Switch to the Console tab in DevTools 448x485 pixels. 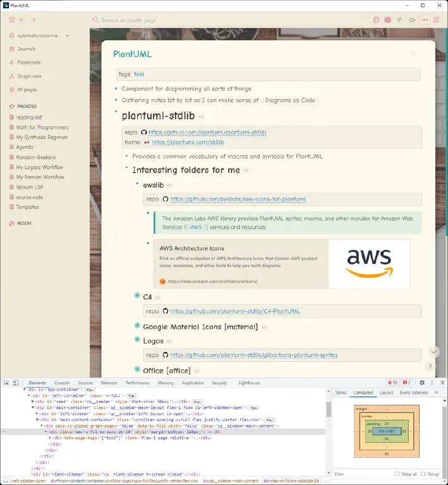(62, 383)
